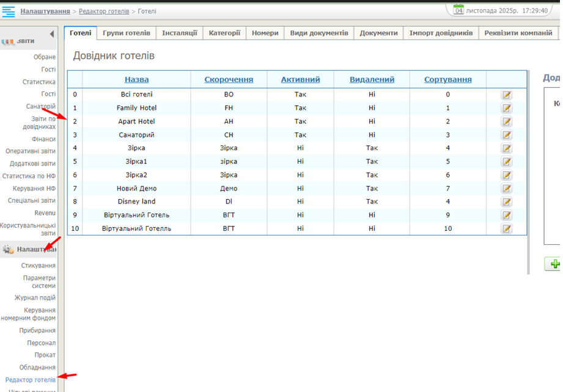Open Журнал подій in sidebar
This screenshot has height=392, width=563.
35,298
